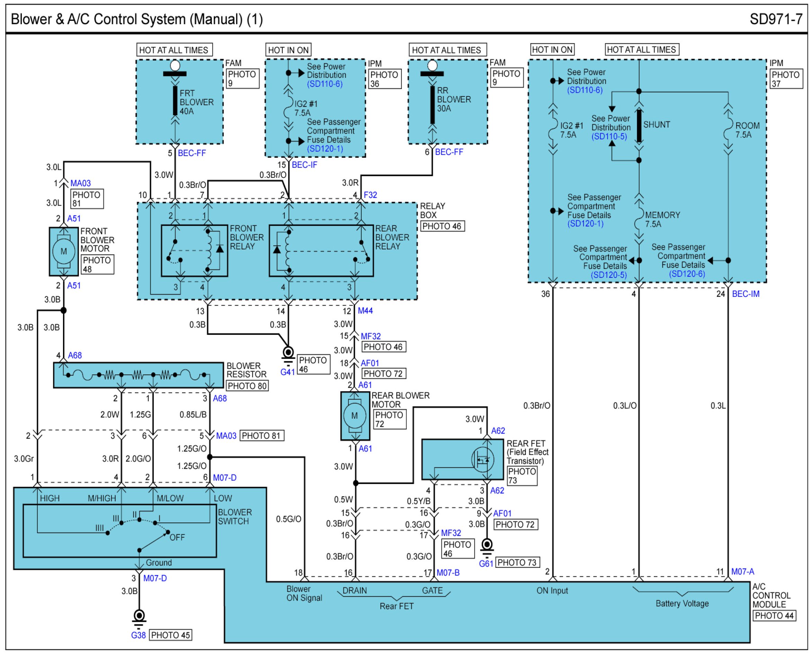Viewport: 812px width, 656px height.
Task: Click the M/LOW switch terminal label
Action: pyautogui.click(x=170, y=499)
